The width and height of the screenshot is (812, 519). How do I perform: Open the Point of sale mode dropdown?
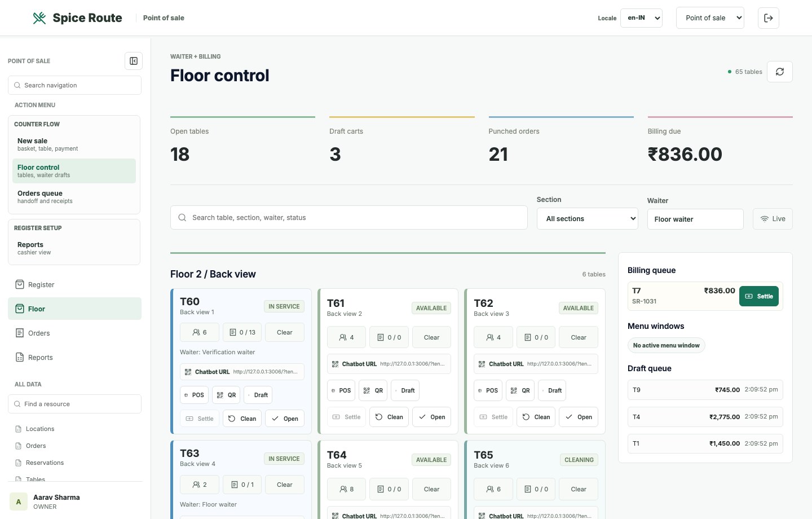point(710,18)
